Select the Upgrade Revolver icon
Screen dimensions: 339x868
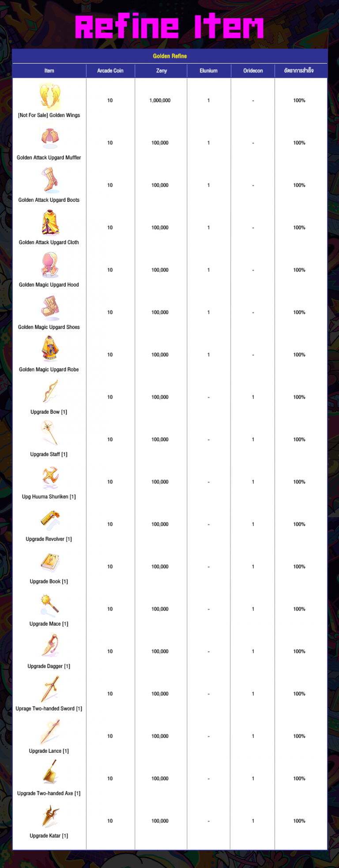pyautogui.click(x=50, y=519)
